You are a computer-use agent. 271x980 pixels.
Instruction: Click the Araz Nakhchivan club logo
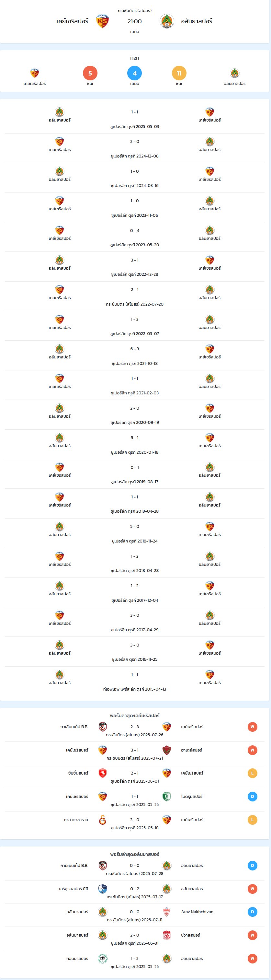click(x=166, y=912)
